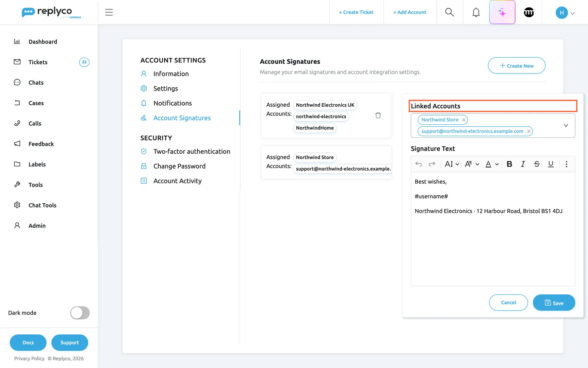The width and height of the screenshot is (588, 368).
Task: Open the Docs button
Action: [x=28, y=342]
